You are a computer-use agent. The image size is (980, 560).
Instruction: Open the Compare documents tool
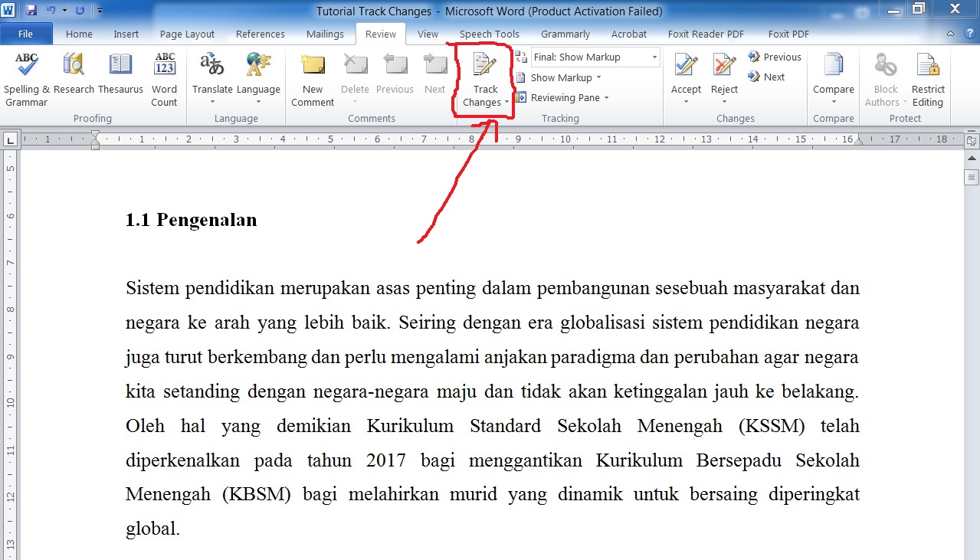[x=833, y=67]
